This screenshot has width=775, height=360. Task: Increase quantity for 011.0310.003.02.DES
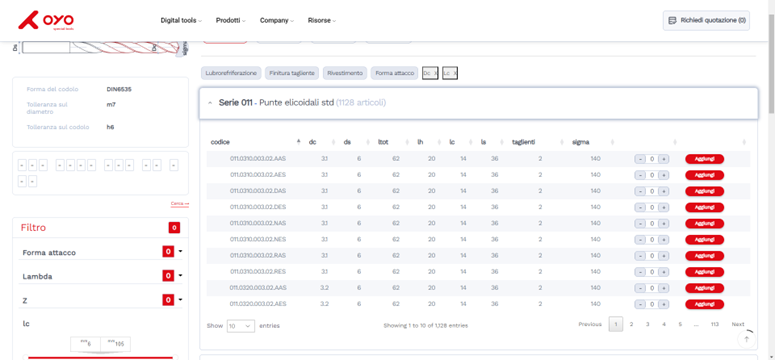tap(664, 207)
